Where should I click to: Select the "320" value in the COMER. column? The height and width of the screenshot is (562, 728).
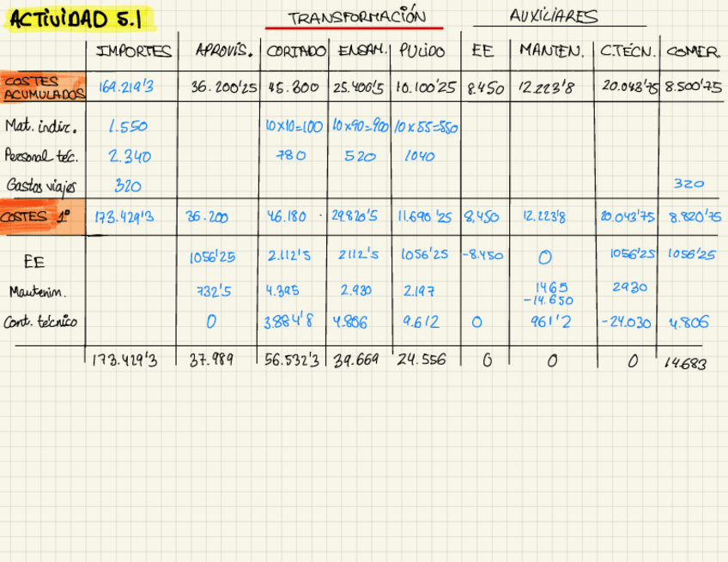689,184
